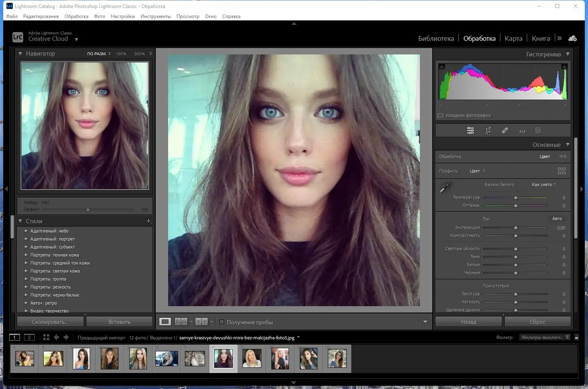Add a new preset with plus icon
Viewport: 588px width, 389px height.
point(149,221)
